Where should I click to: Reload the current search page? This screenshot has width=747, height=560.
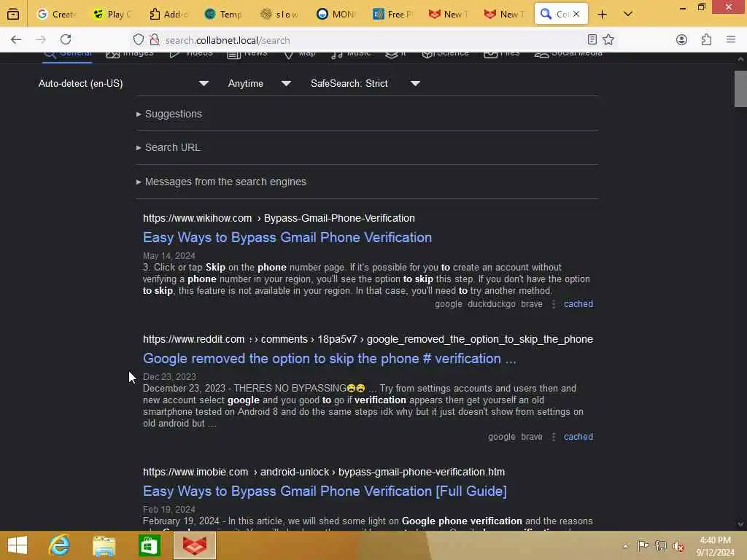pyautogui.click(x=66, y=39)
